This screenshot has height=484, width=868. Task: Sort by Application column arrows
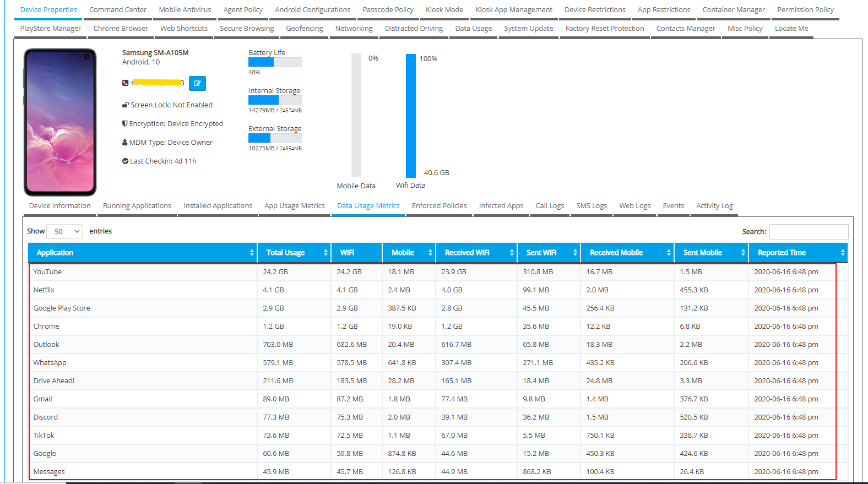[252, 253]
